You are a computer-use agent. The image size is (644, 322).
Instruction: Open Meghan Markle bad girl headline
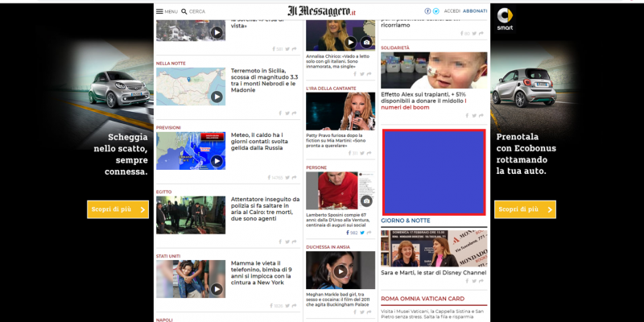click(337, 299)
